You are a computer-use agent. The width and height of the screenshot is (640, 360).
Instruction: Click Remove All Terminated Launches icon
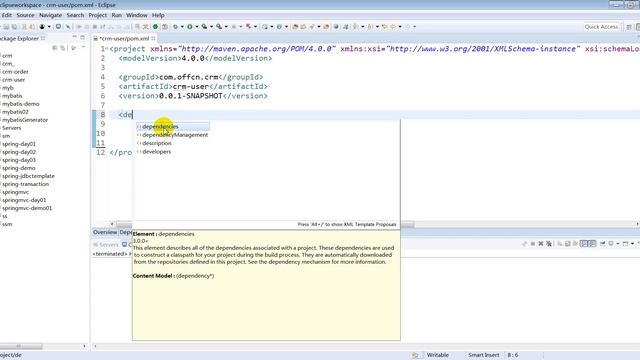[549, 244]
